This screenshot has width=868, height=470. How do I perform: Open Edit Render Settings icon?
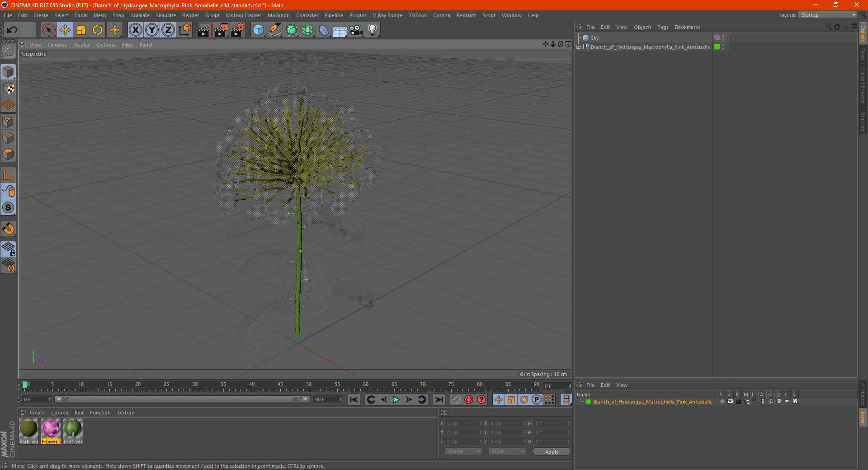click(238, 30)
